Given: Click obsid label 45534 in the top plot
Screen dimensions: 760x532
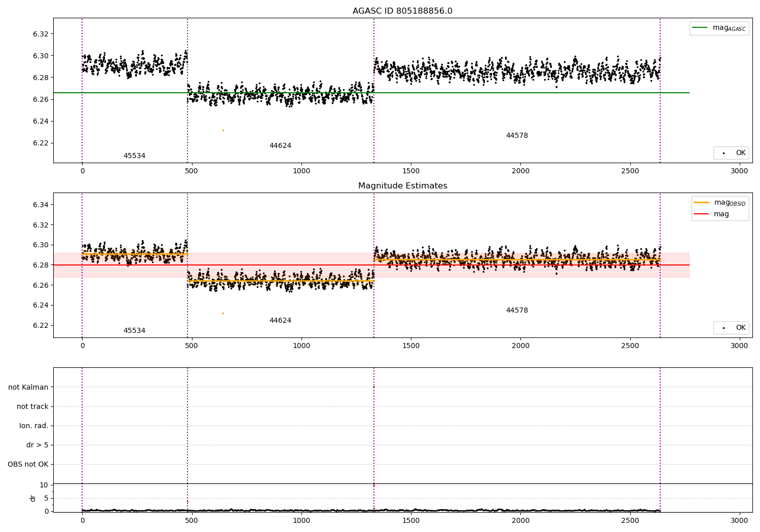Looking at the screenshot, I should 134,156.
